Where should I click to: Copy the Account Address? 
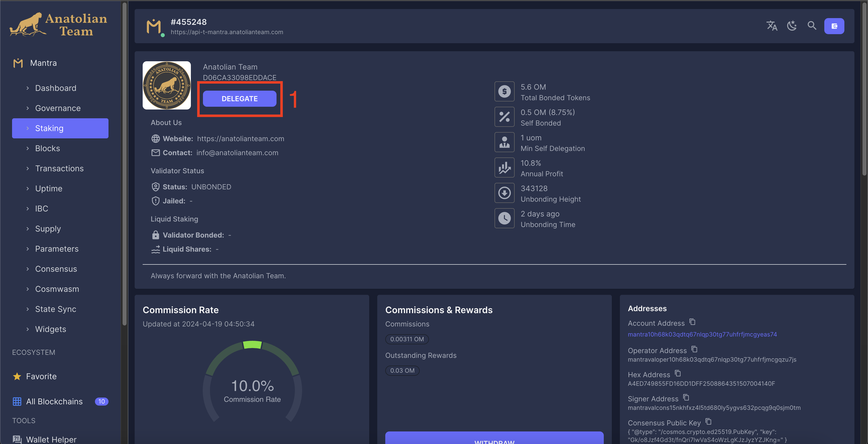click(692, 322)
